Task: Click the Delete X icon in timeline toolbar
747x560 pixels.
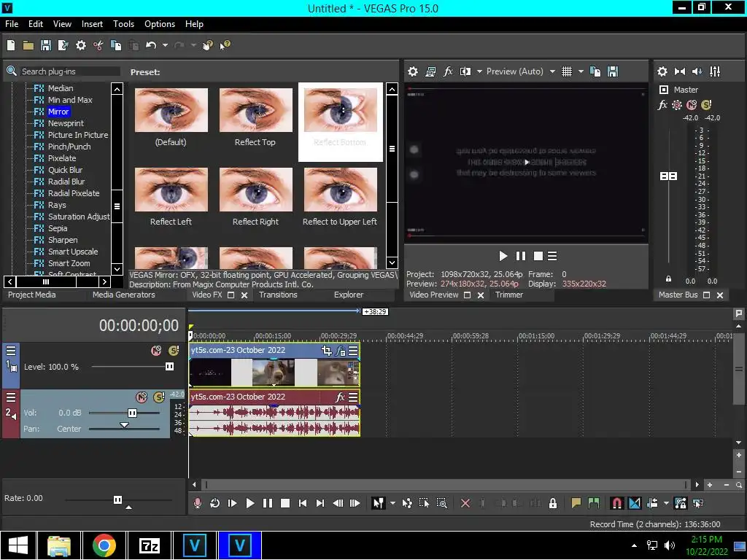Action: point(465,503)
